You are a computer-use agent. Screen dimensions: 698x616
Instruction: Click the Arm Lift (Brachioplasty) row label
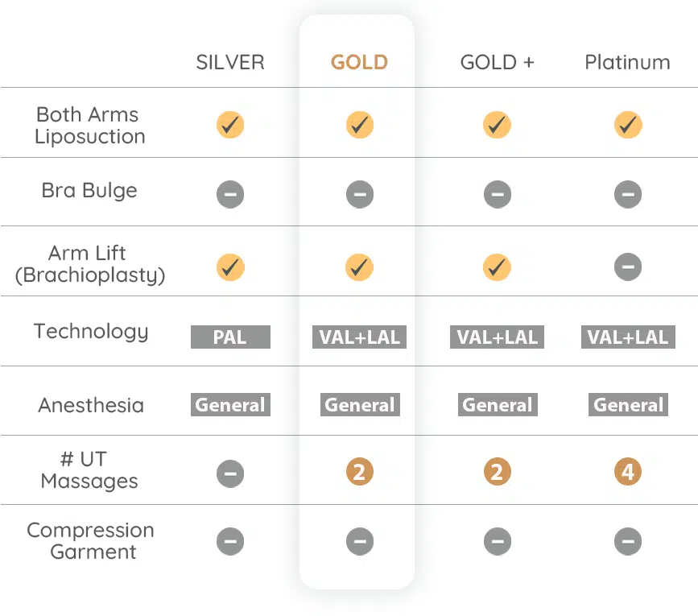coord(90,264)
